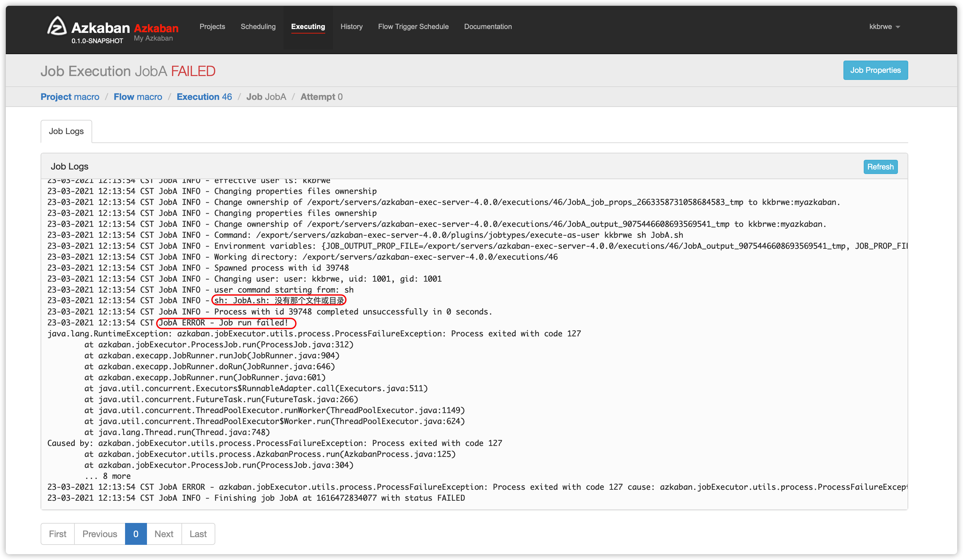Click the 'completed unsuccessfully in 0 seconds' line

270,312
